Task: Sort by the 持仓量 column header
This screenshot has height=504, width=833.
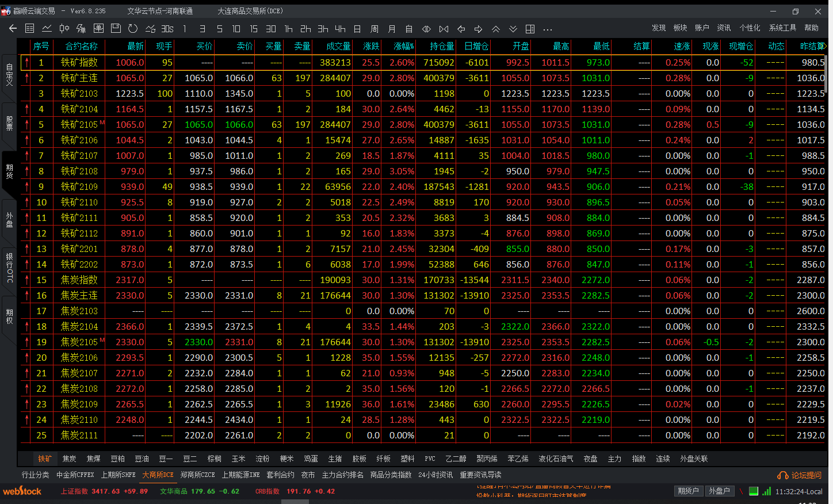Action: [442, 46]
